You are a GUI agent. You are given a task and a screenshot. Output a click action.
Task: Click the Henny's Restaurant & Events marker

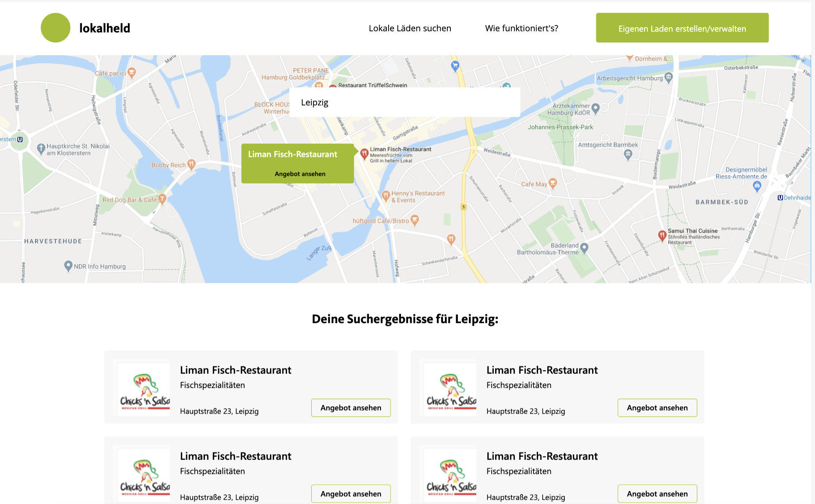[385, 196]
